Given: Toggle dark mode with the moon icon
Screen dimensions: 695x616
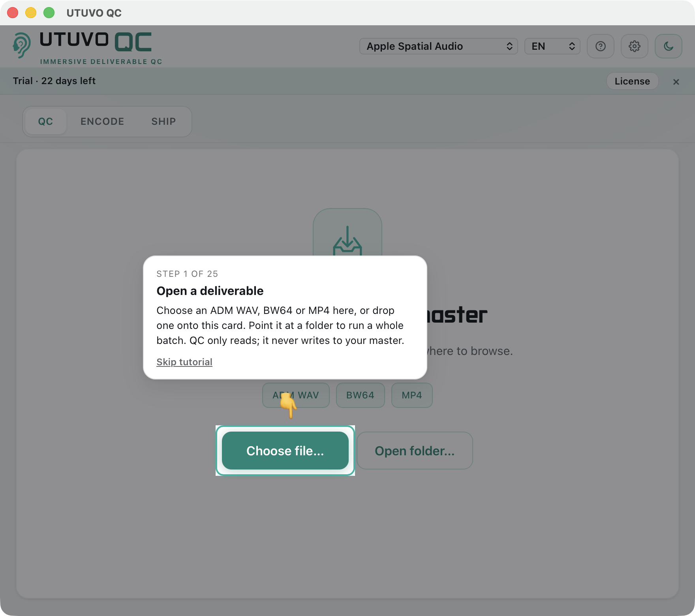Looking at the screenshot, I should point(668,46).
